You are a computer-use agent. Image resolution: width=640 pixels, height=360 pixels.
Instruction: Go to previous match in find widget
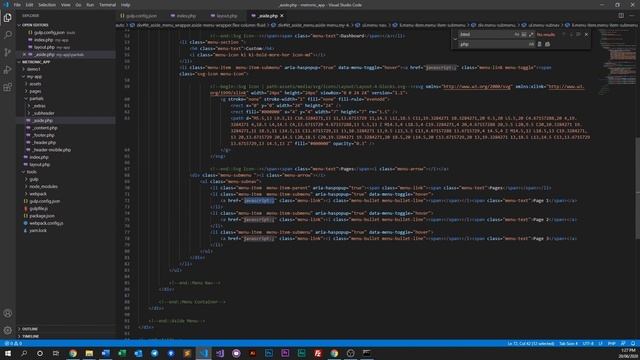(564, 35)
